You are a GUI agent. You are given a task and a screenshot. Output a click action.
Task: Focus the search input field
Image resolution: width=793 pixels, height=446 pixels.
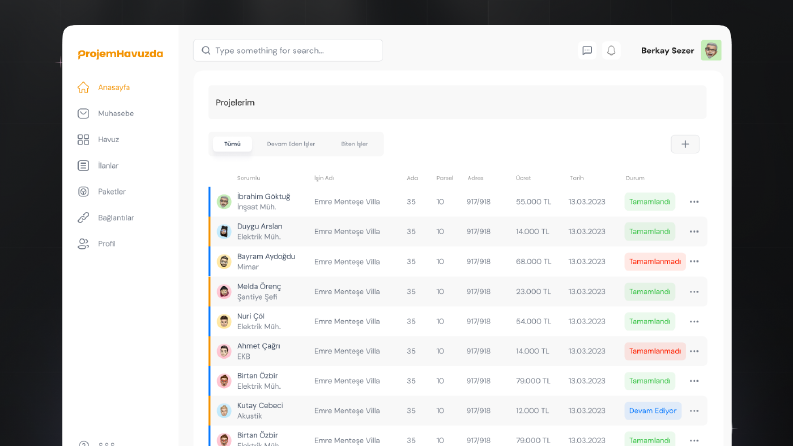pyautogui.click(x=288, y=51)
